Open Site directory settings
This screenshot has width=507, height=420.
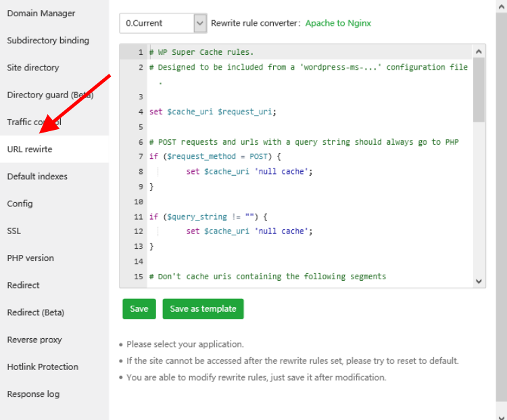point(33,68)
